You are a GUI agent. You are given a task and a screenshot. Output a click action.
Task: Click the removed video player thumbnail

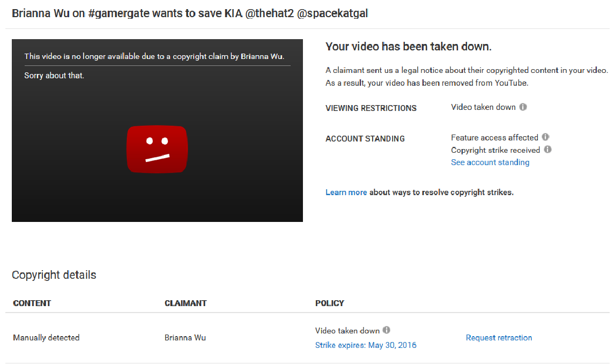tap(157, 130)
